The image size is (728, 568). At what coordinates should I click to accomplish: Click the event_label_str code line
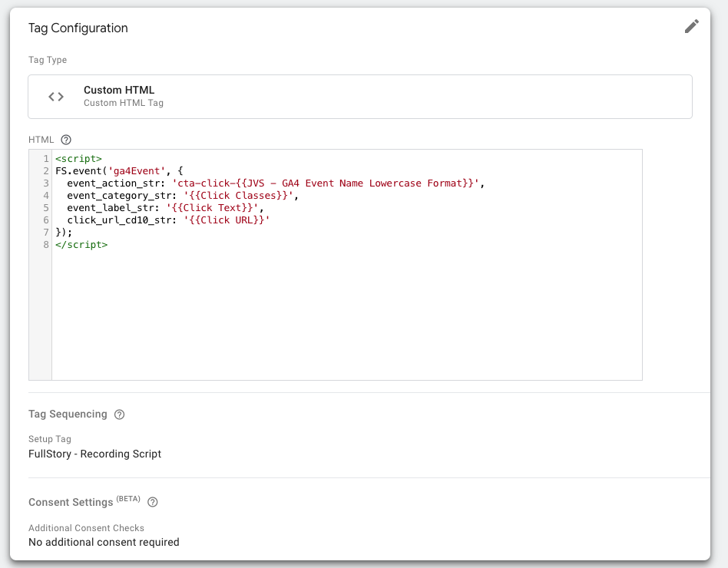point(165,207)
